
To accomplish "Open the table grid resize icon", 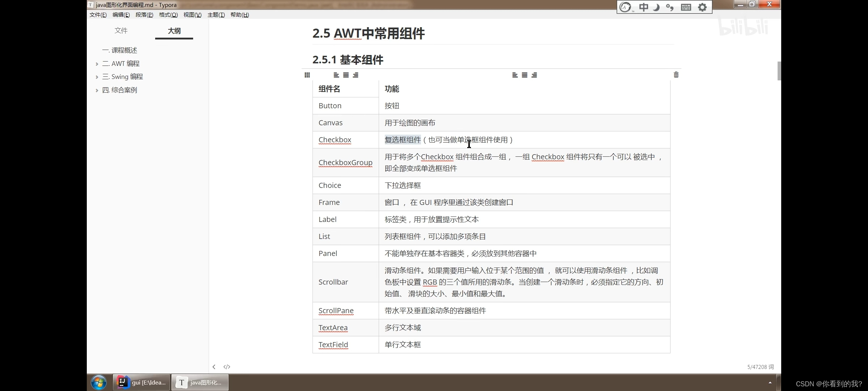I will pyautogui.click(x=307, y=75).
